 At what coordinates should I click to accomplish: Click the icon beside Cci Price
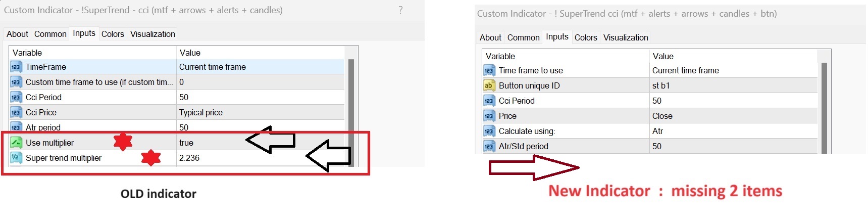click(16, 112)
